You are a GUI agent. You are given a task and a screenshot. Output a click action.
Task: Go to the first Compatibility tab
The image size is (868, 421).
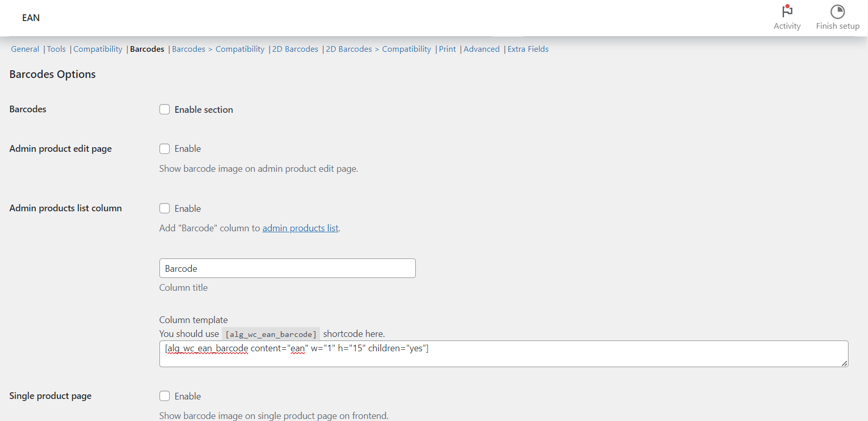[x=98, y=49]
